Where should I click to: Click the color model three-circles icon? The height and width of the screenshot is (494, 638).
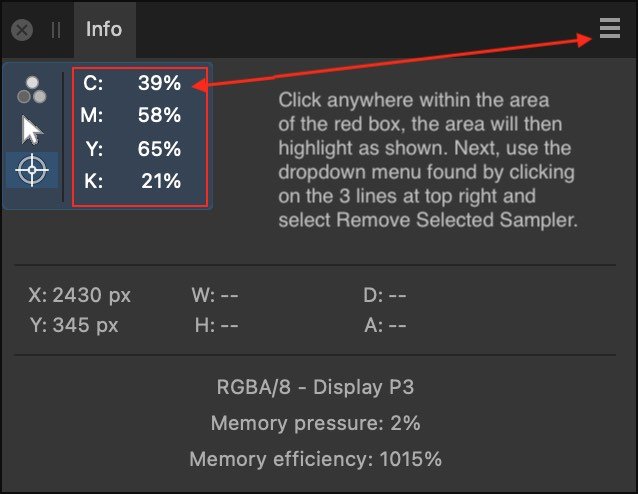pyautogui.click(x=32, y=90)
